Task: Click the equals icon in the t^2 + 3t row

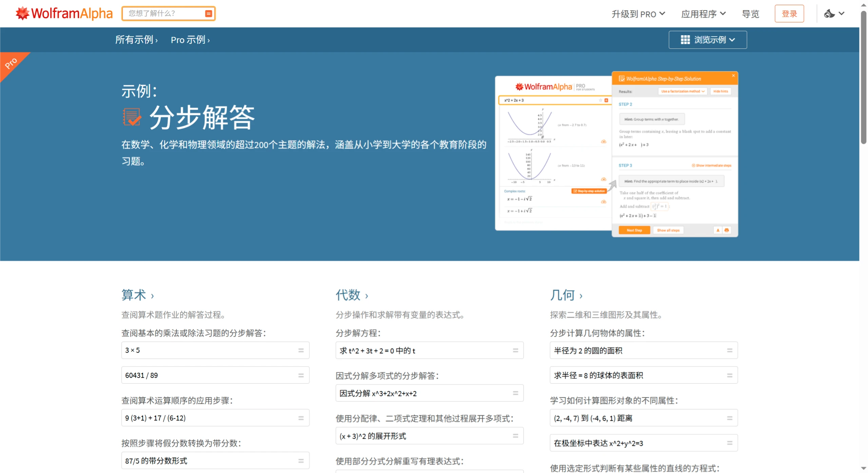Action: [515, 350]
